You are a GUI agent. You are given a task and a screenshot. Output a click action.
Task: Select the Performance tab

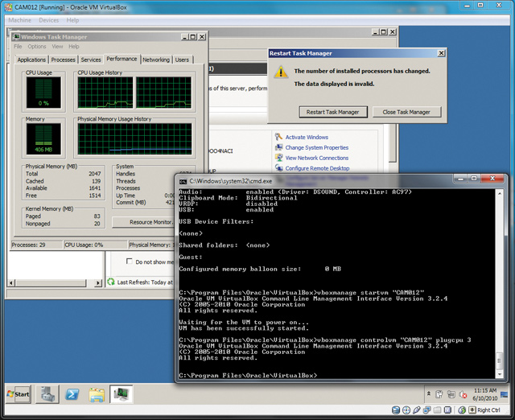pos(122,59)
